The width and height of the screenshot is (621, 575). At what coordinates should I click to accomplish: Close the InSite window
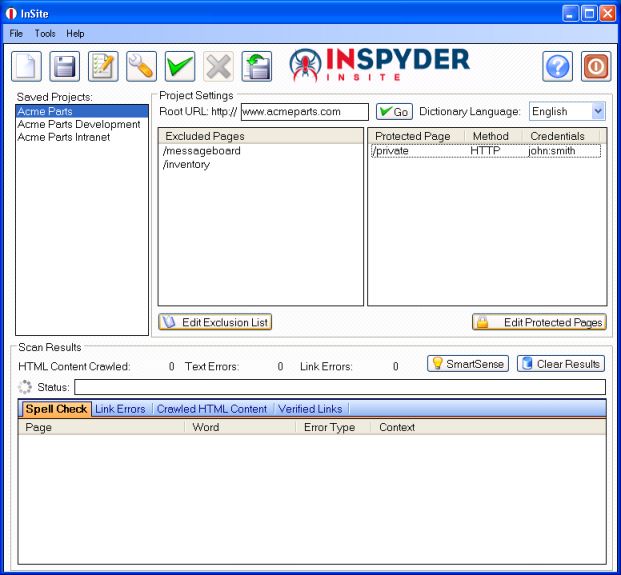click(x=608, y=14)
